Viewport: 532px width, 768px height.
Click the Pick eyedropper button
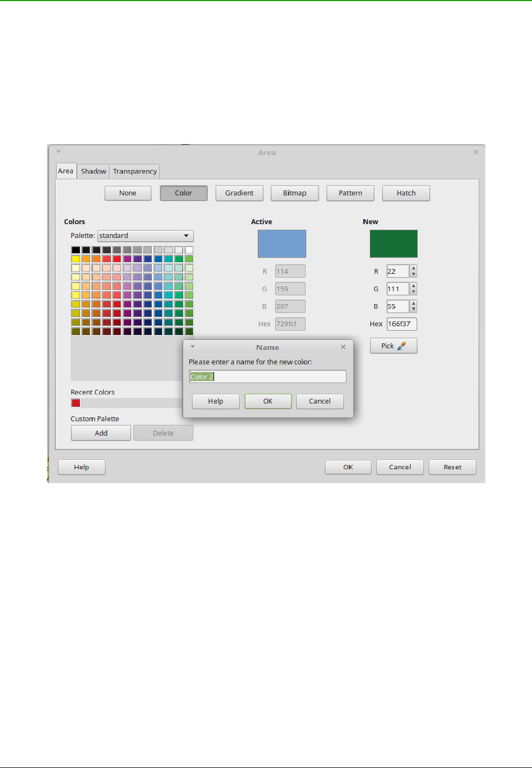(x=393, y=346)
